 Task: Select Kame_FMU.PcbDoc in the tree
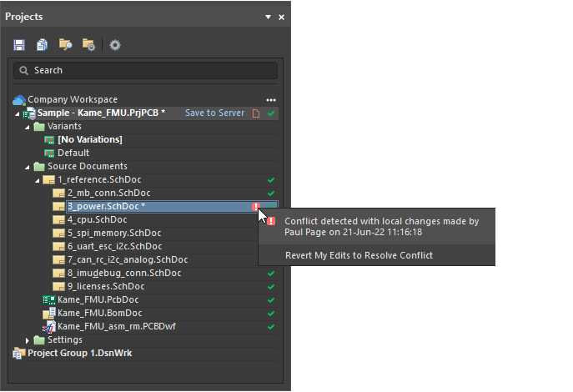coord(92,299)
